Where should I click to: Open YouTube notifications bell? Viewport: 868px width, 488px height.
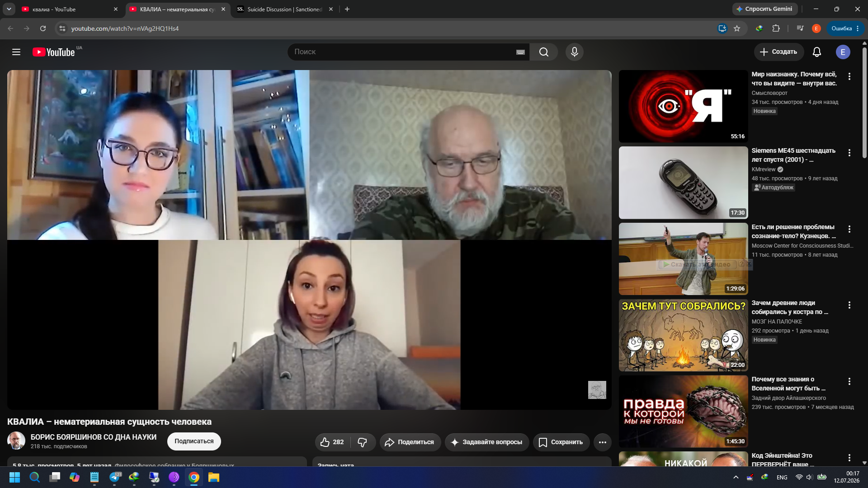tap(816, 52)
